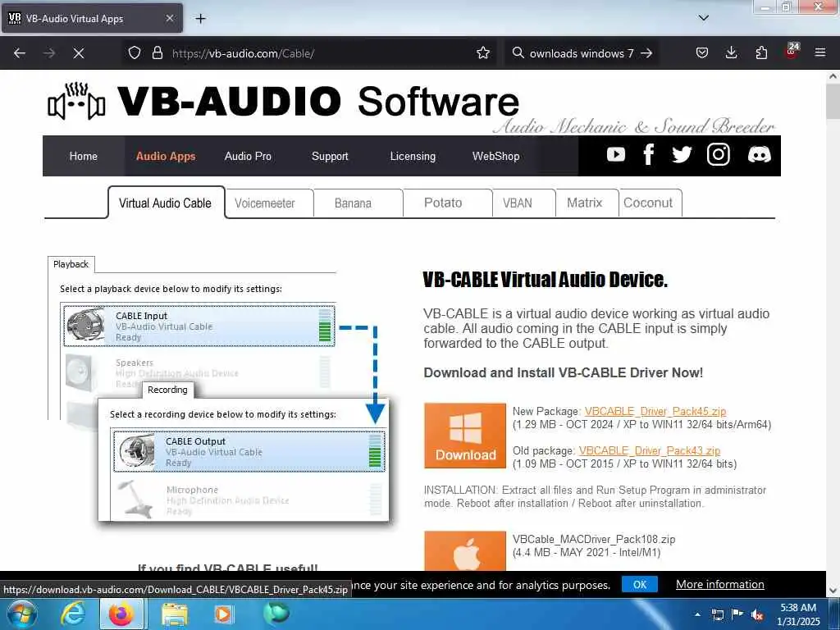Open the VB-Audio YouTube channel icon
The height and width of the screenshot is (630, 840).
click(615, 155)
